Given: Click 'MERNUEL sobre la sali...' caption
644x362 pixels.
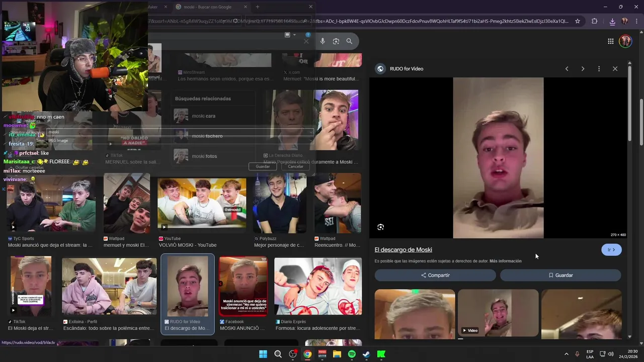Looking at the screenshot, I should (133, 162).
